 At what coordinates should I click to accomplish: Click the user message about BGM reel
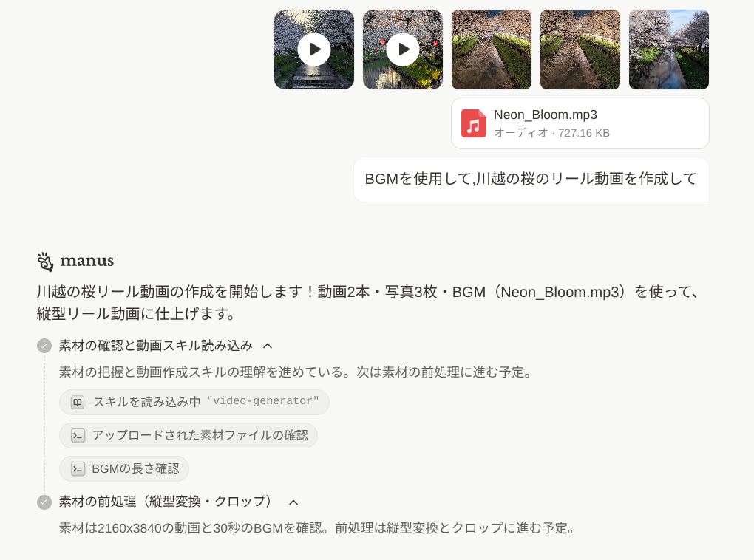[x=531, y=180]
